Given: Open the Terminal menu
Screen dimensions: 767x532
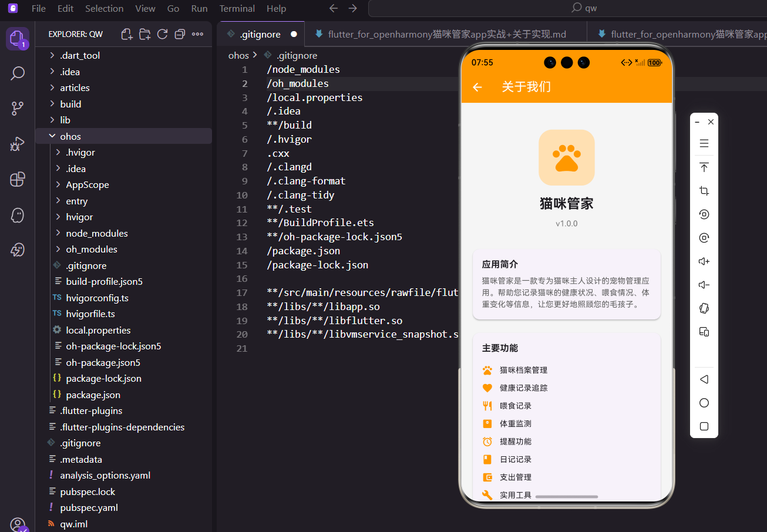Looking at the screenshot, I should pyautogui.click(x=237, y=8).
